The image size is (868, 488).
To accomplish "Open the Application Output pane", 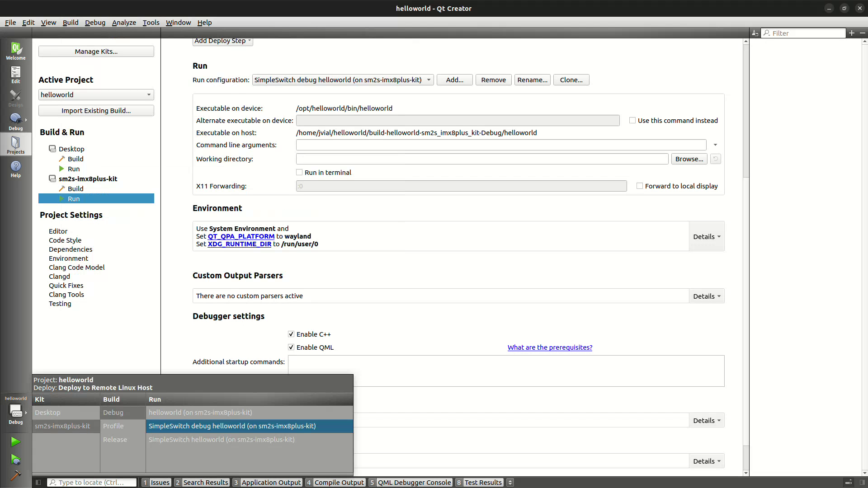I will point(267,483).
